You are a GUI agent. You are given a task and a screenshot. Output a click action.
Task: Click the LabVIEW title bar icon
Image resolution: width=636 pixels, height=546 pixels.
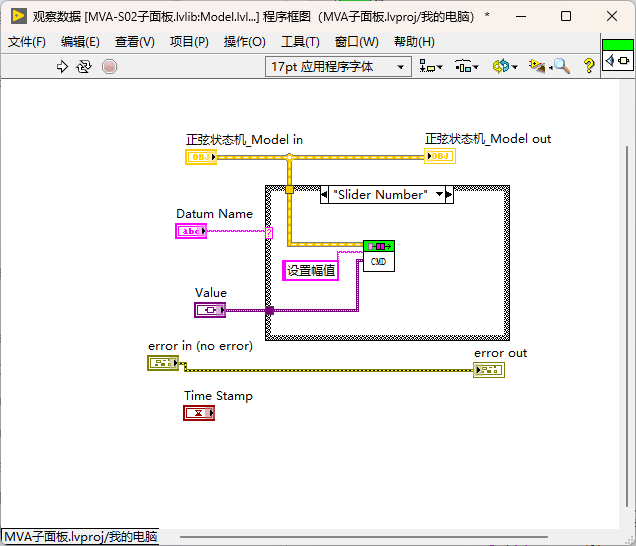click(x=19, y=16)
